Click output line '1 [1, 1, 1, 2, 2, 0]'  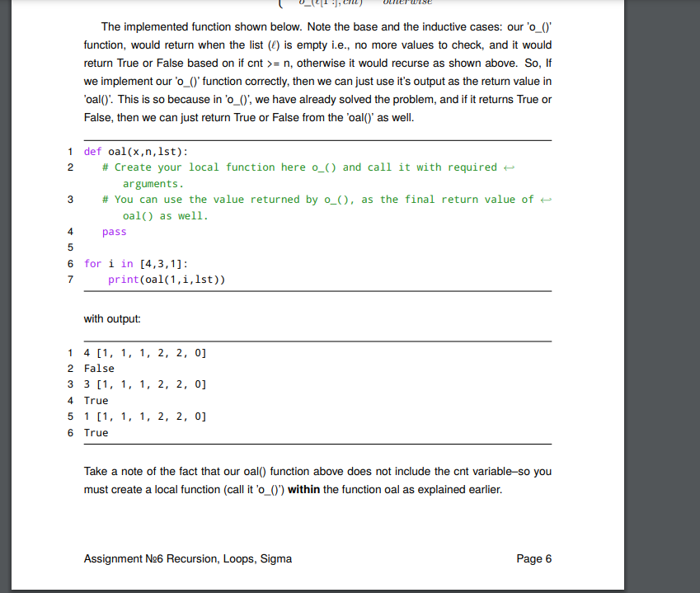(x=145, y=417)
